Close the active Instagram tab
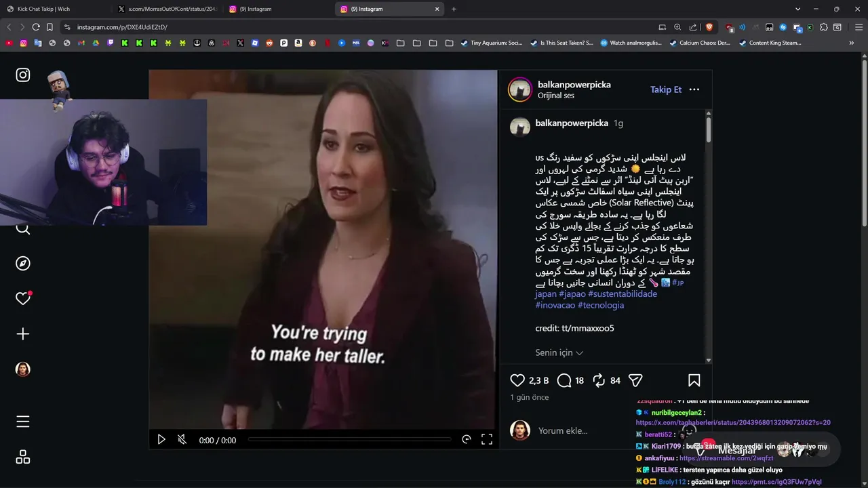 coord(437,9)
